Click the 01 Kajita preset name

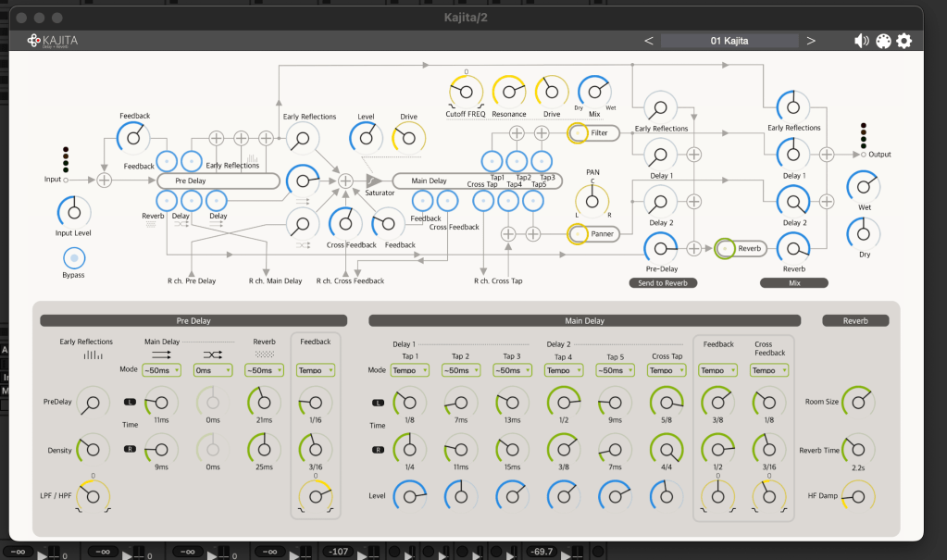[x=729, y=41]
